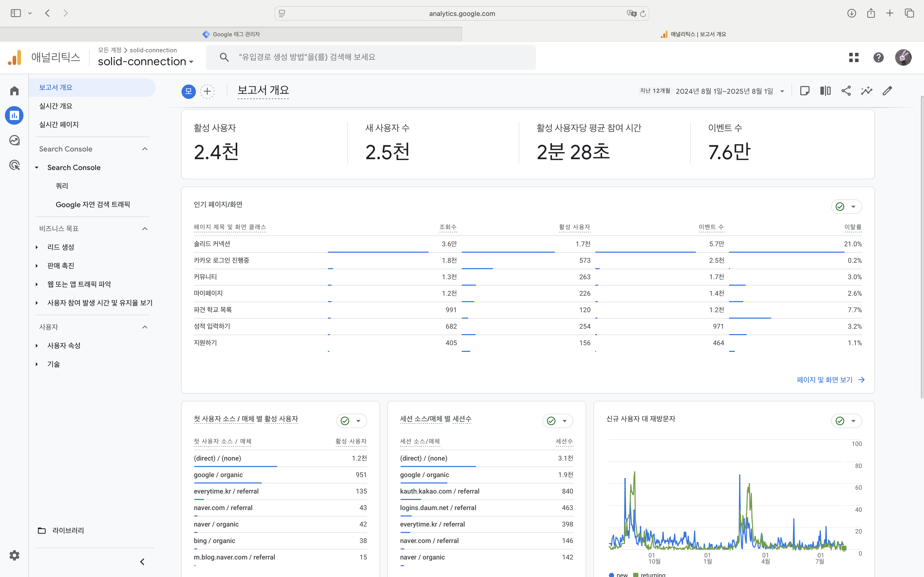Open the date range dropdown
924x577 pixels.
[x=782, y=91]
